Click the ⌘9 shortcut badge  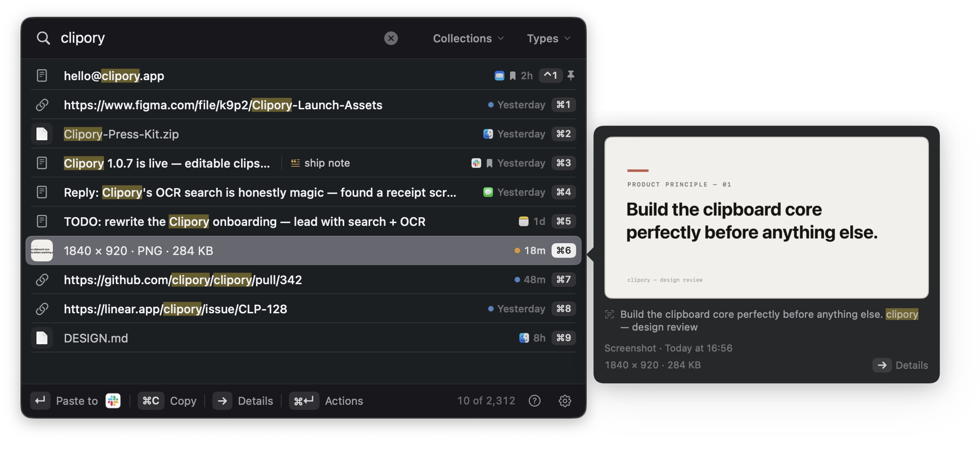pos(563,338)
